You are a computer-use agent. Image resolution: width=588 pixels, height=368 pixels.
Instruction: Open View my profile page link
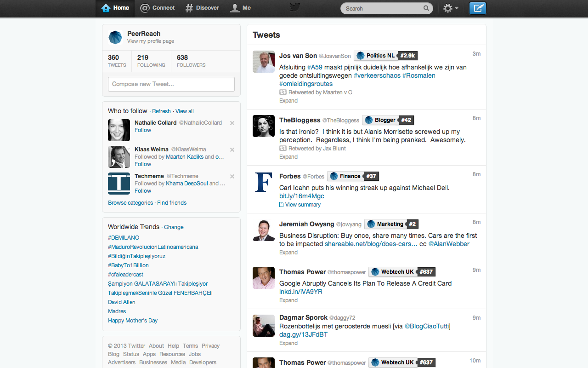pyautogui.click(x=151, y=41)
